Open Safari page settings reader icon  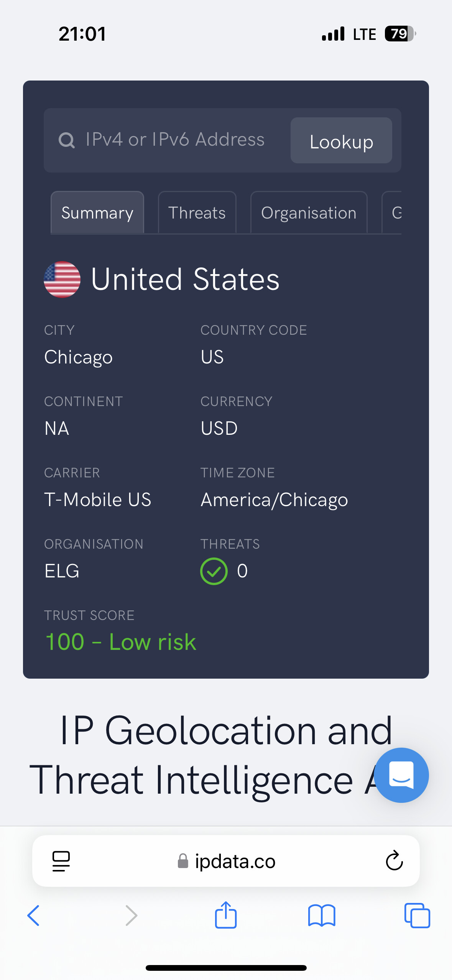pos(61,861)
